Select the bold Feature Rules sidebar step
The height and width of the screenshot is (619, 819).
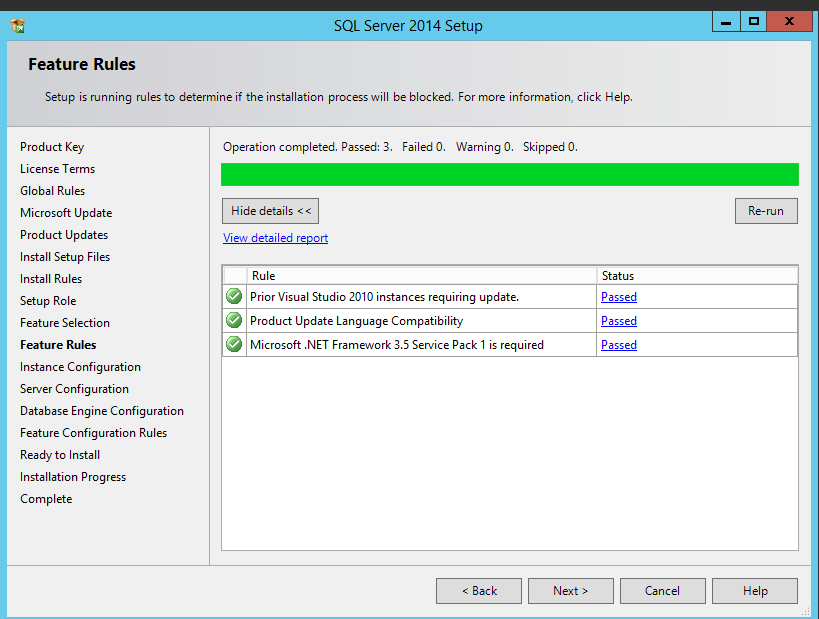coord(58,345)
